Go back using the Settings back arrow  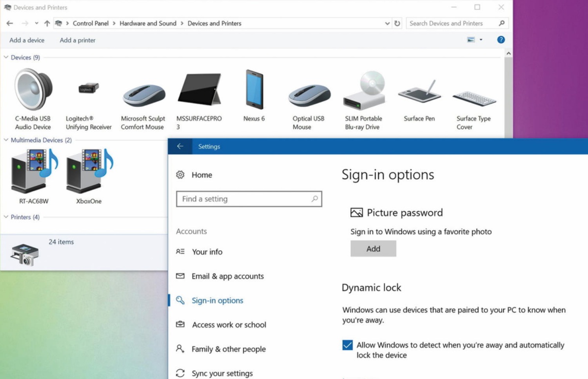[180, 146]
